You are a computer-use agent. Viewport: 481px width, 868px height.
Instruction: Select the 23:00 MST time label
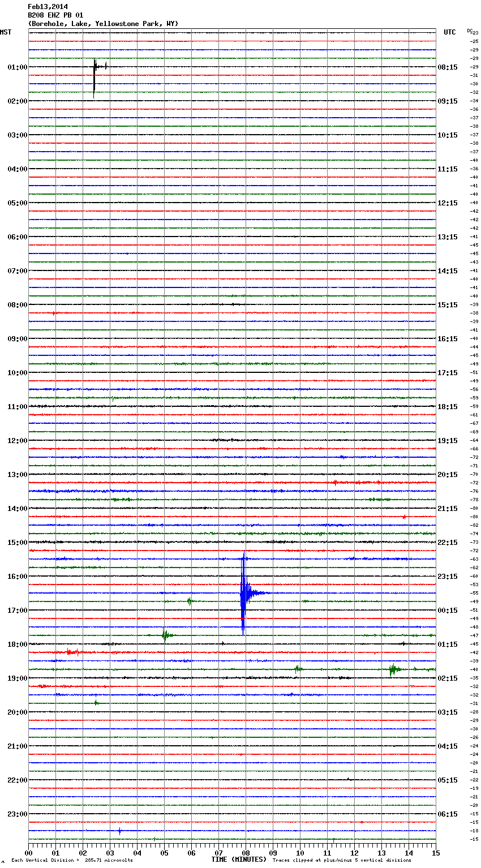pos(18,814)
